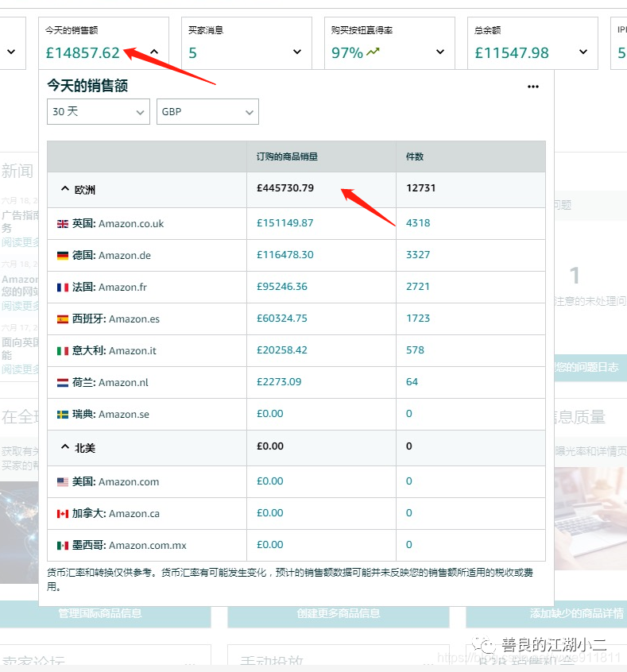Click buyer messages count 5
This screenshot has width=627, height=672.
coord(192,52)
